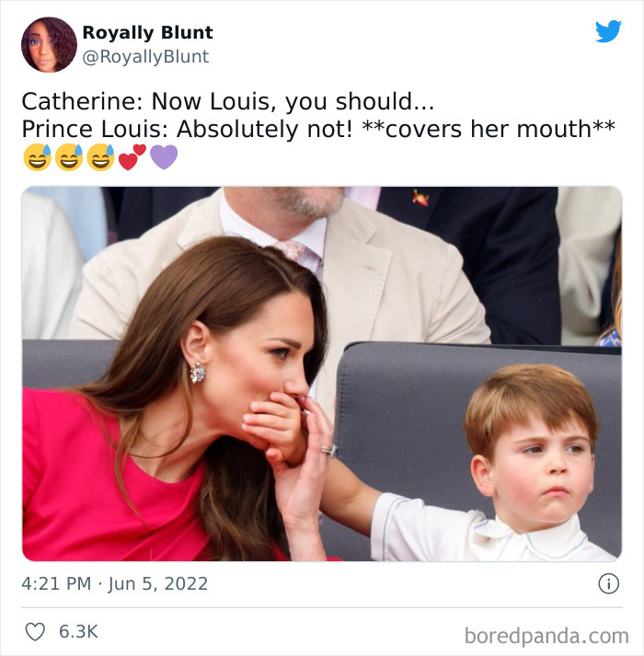Click the man's pink floral tie

(x=291, y=249)
